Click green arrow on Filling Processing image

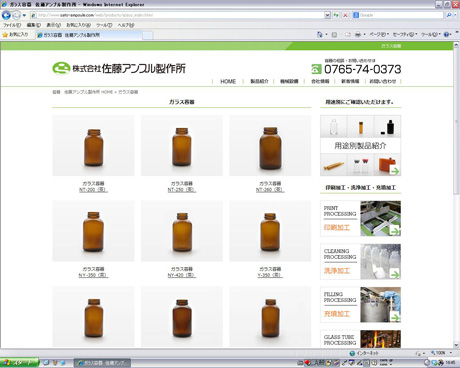395,317
